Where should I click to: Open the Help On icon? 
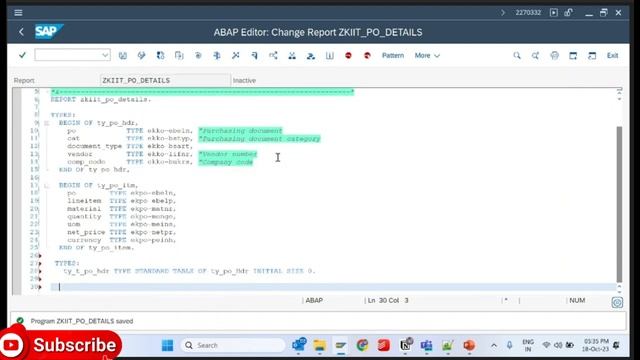click(329, 56)
